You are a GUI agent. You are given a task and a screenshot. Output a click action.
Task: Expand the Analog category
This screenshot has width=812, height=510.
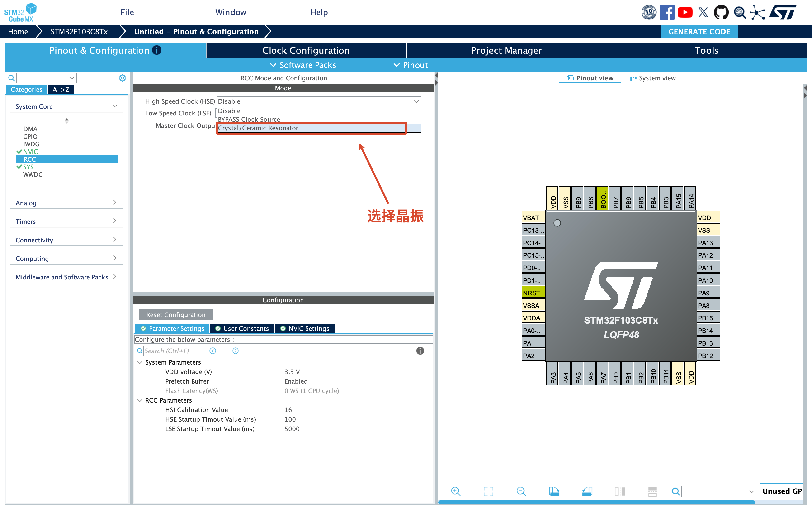coord(67,203)
